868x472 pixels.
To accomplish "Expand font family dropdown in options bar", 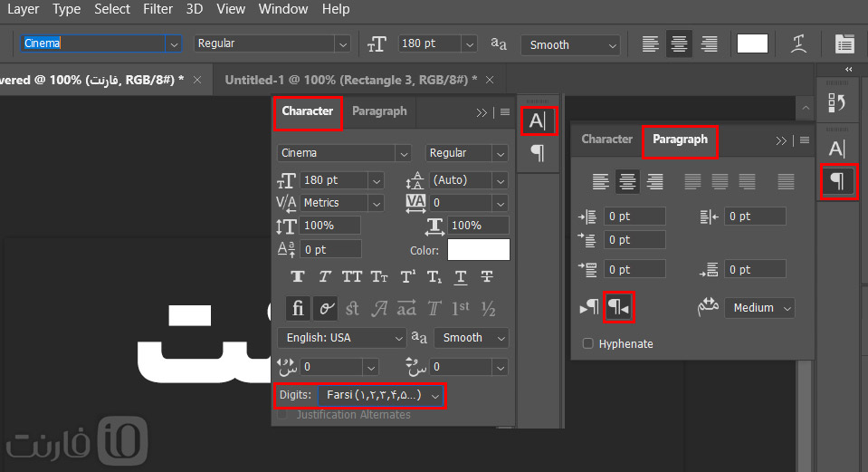I will coord(174,43).
